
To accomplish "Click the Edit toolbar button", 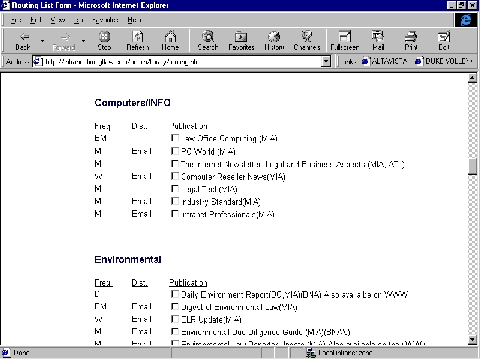I will click(444, 41).
